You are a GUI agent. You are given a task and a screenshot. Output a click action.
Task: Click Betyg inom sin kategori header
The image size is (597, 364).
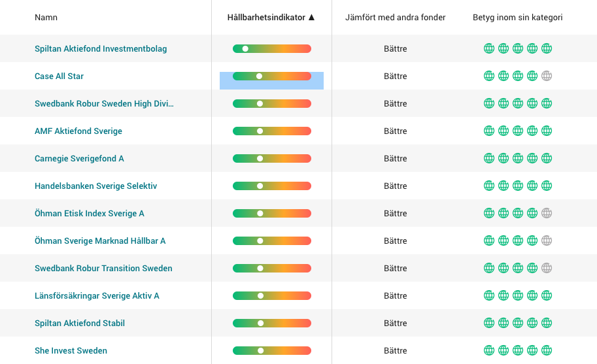(x=517, y=18)
